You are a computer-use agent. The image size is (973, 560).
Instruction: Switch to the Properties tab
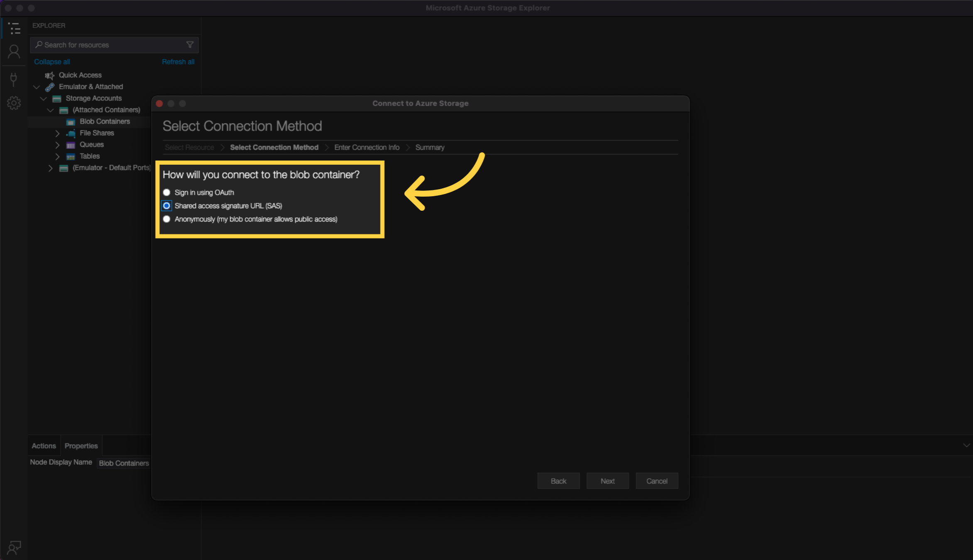click(x=81, y=446)
